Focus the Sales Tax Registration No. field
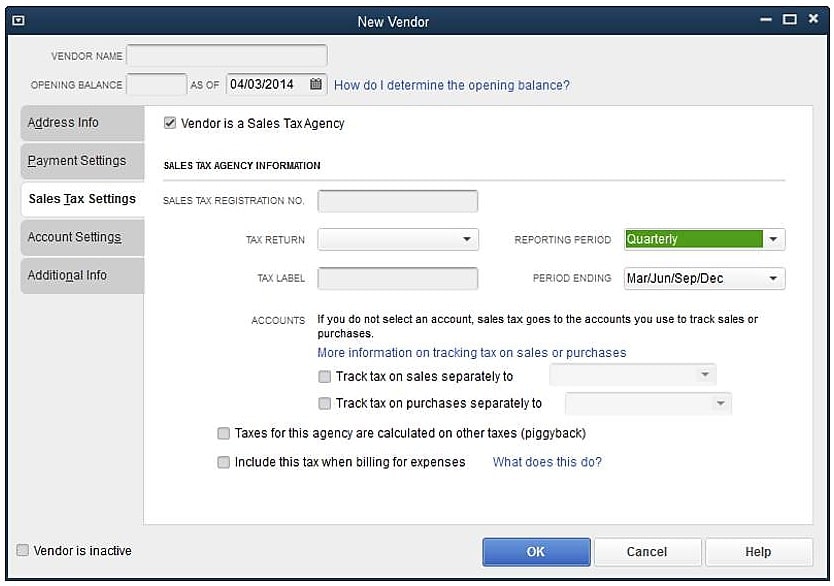The width and height of the screenshot is (834, 586). 398,201
